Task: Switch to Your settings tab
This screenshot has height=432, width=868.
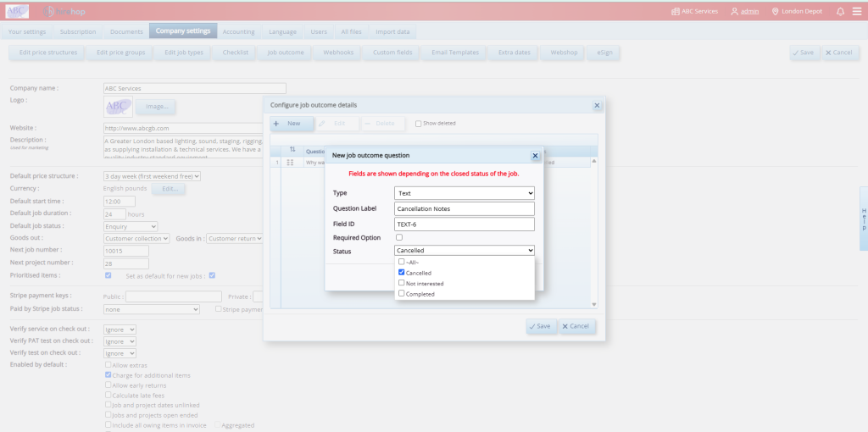Action: [x=27, y=31]
